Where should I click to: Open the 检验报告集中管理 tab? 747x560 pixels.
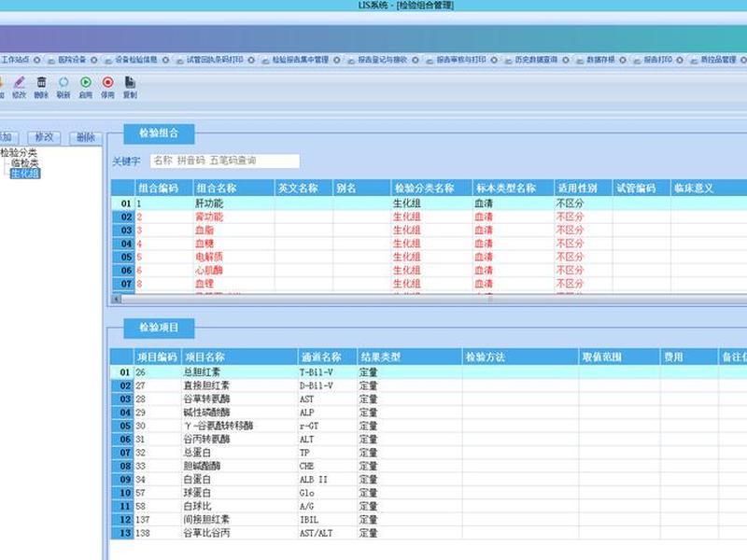300,60
